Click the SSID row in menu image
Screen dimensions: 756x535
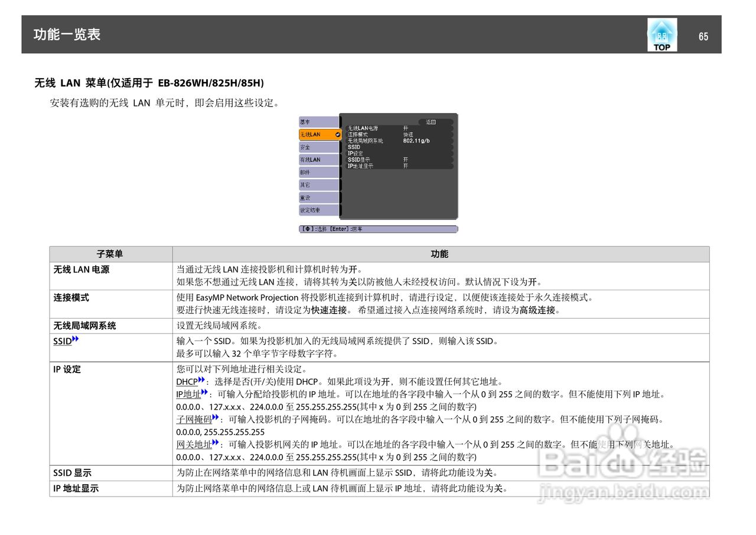tap(399, 147)
